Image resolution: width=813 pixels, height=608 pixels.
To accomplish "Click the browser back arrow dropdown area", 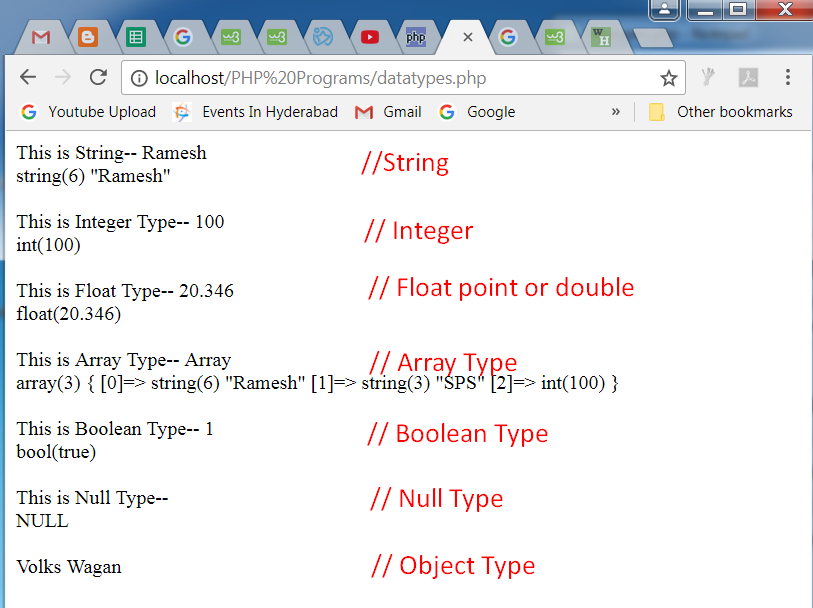I will (27, 76).
